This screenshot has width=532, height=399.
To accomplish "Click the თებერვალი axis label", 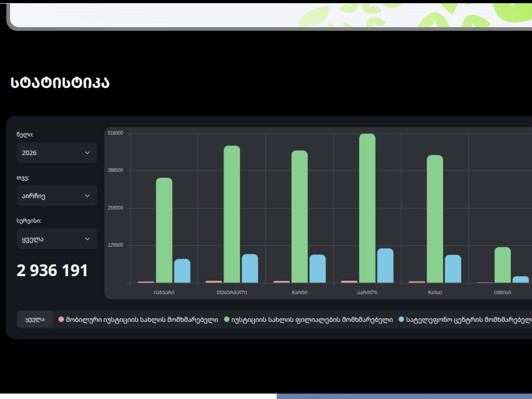I will click(x=232, y=293).
